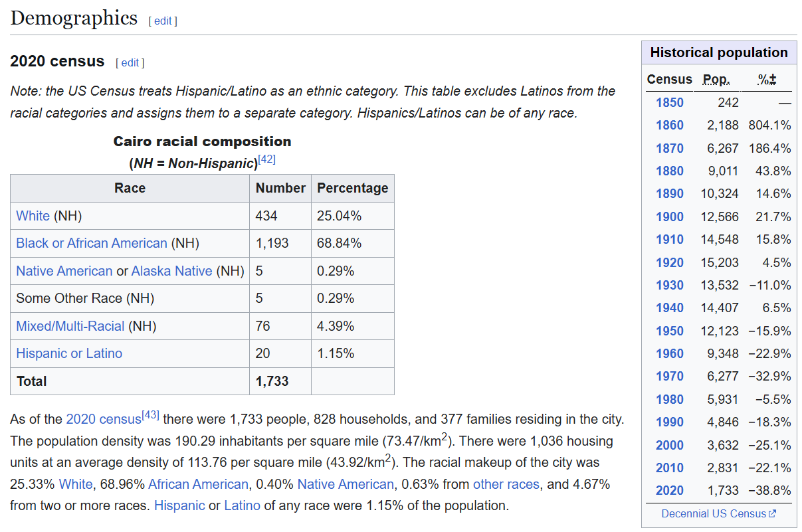The height and width of the screenshot is (532, 802).
Task: Open the 1950 census year link
Action: [670, 331]
